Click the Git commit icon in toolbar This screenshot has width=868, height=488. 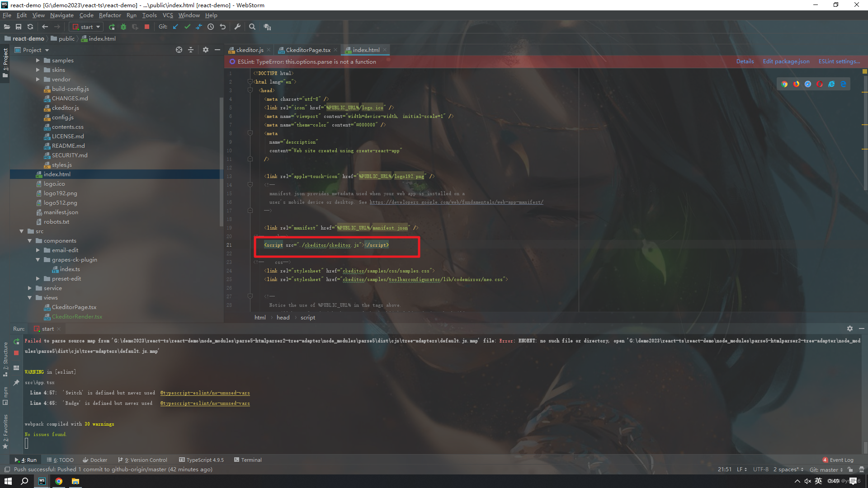pos(188,26)
